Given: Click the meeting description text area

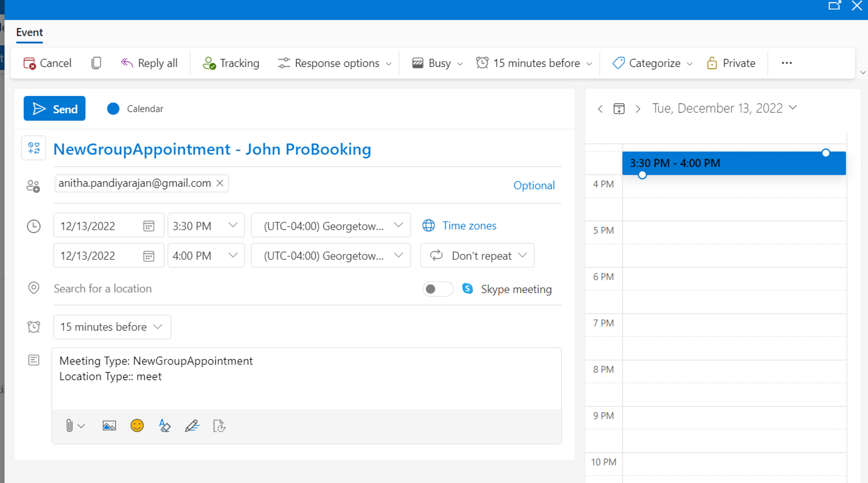Looking at the screenshot, I should tap(306, 378).
